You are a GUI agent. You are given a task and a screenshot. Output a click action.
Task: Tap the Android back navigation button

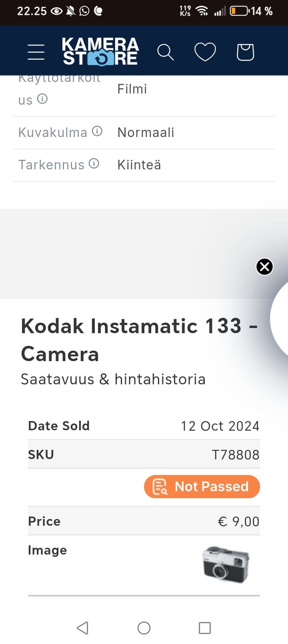[82, 628]
